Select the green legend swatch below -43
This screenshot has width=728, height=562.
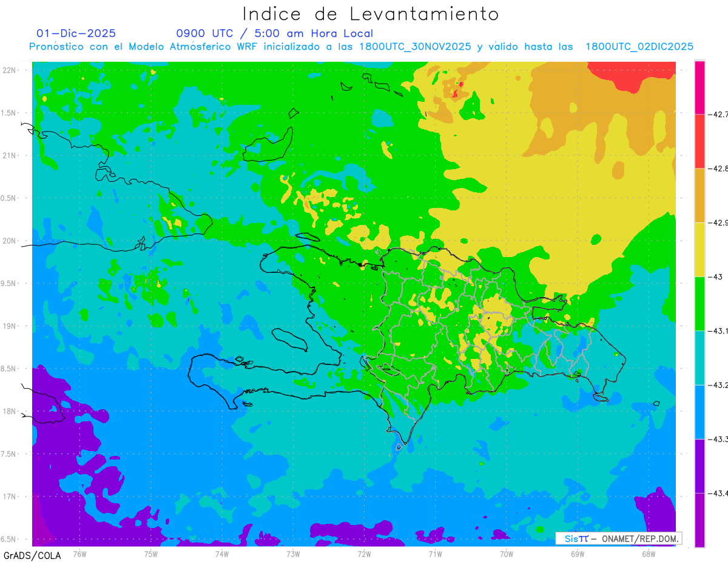point(699,304)
